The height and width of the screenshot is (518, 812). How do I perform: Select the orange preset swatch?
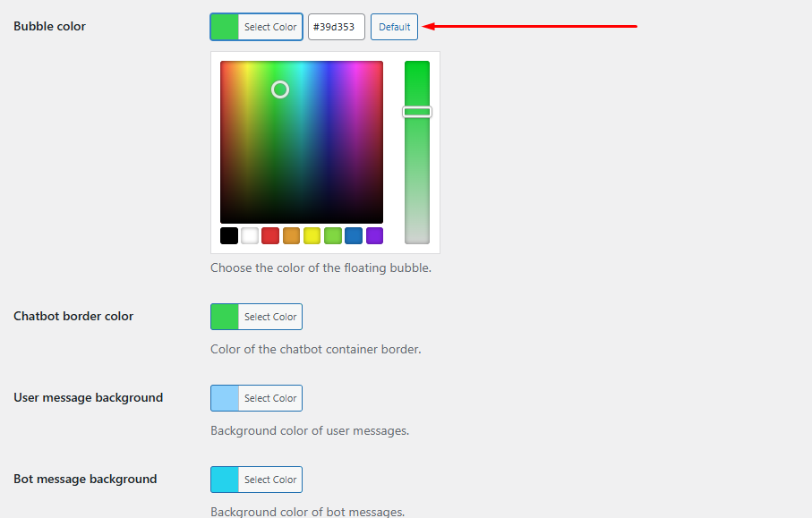tap(290, 235)
